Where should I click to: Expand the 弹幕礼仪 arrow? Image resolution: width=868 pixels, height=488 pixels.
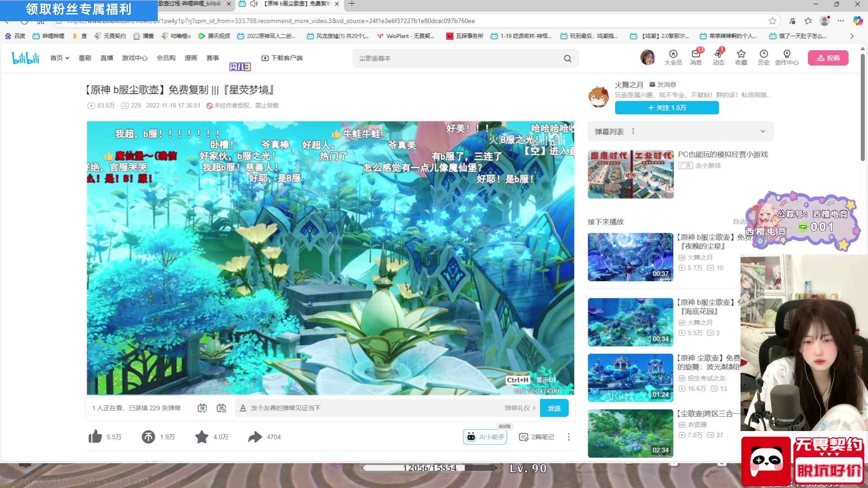point(534,408)
